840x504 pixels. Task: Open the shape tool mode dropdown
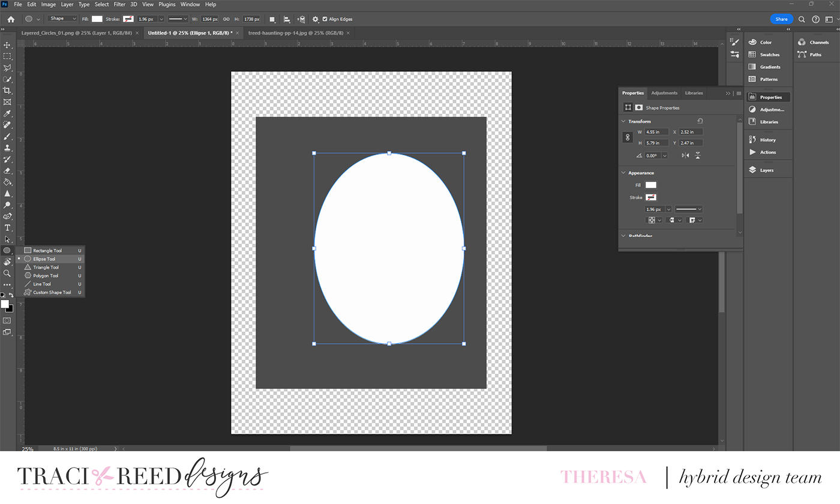(x=62, y=19)
